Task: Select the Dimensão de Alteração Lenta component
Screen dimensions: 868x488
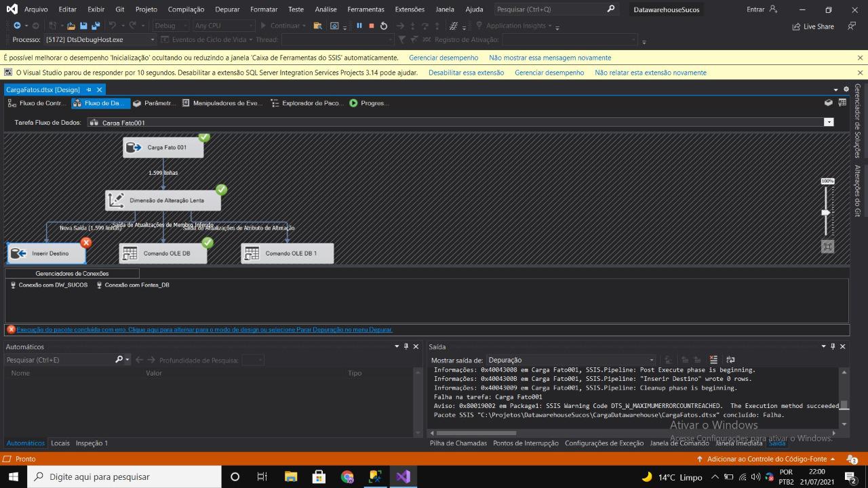Action: coord(163,200)
